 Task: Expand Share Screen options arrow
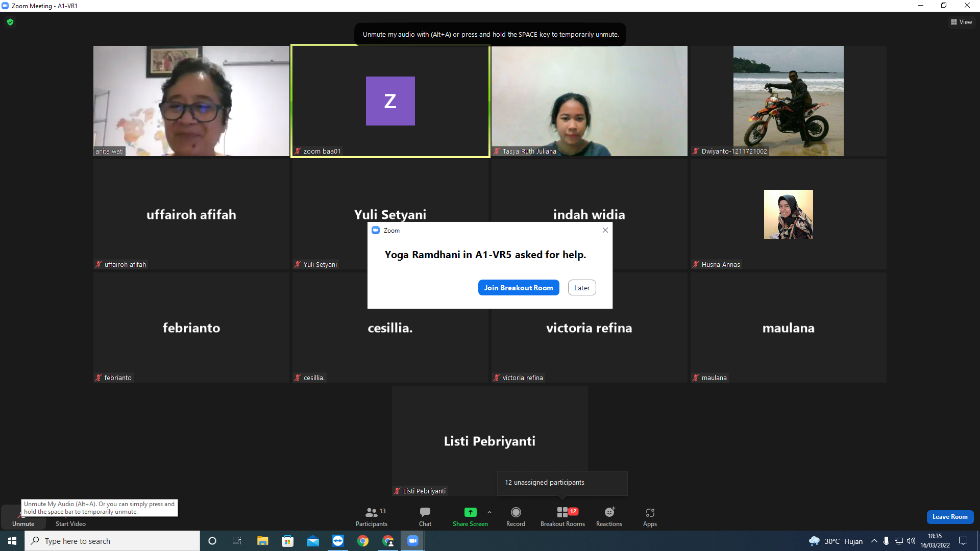(x=489, y=512)
